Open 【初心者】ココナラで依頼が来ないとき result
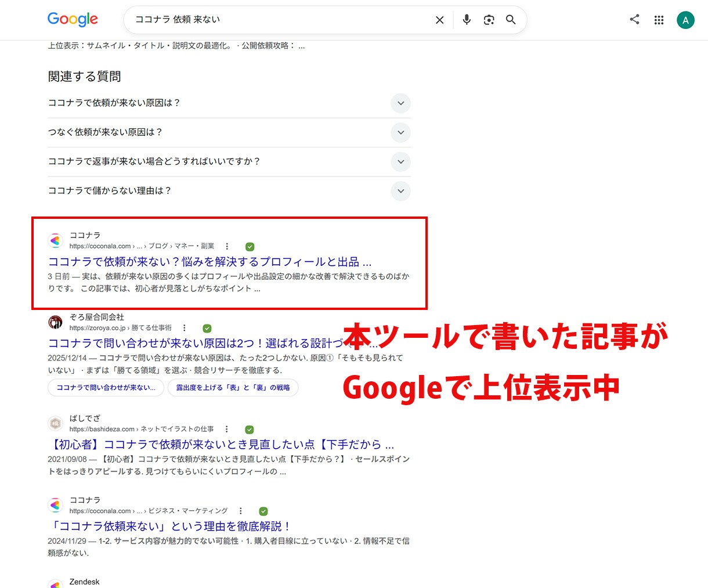The height and width of the screenshot is (588, 708). point(221,445)
